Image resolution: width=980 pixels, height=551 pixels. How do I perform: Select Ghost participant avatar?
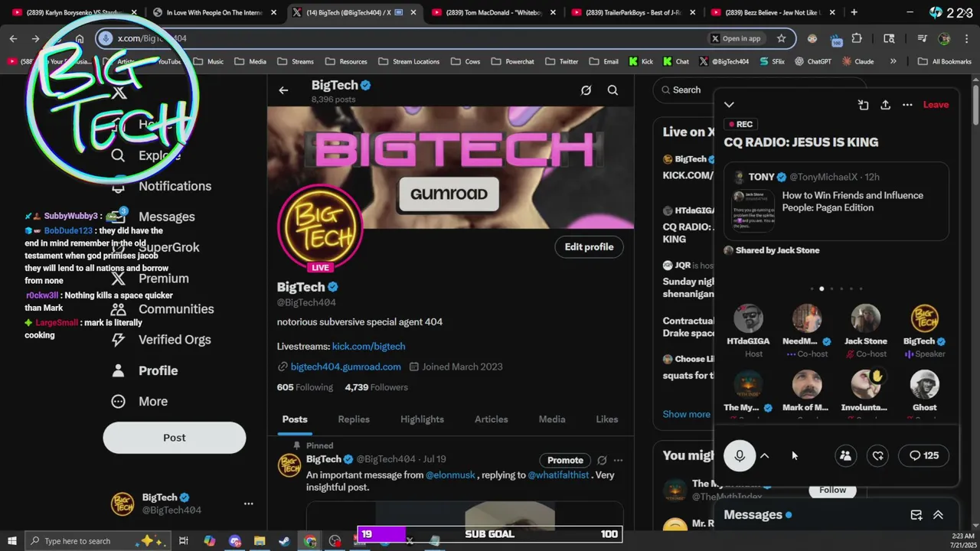(925, 384)
